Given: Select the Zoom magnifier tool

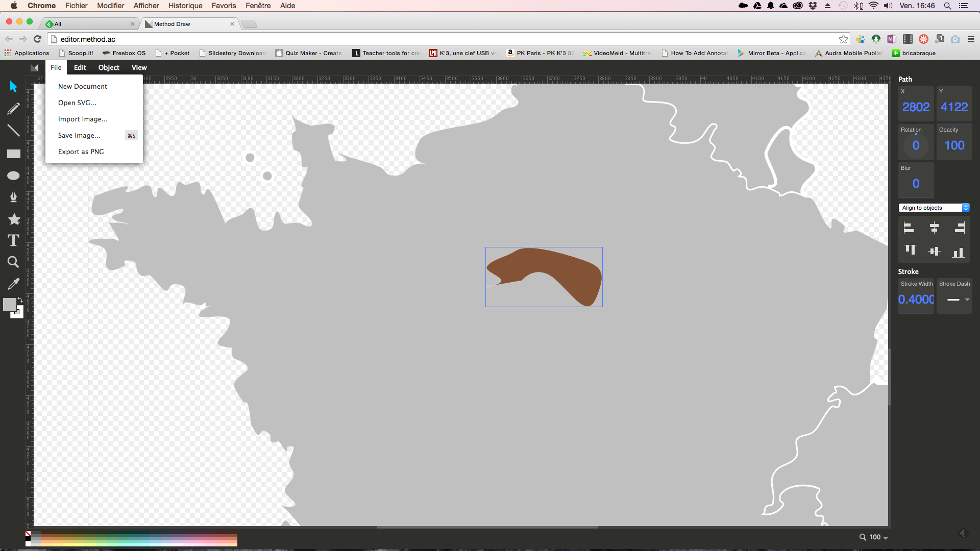Looking at the screenshot, I should 13,262.
